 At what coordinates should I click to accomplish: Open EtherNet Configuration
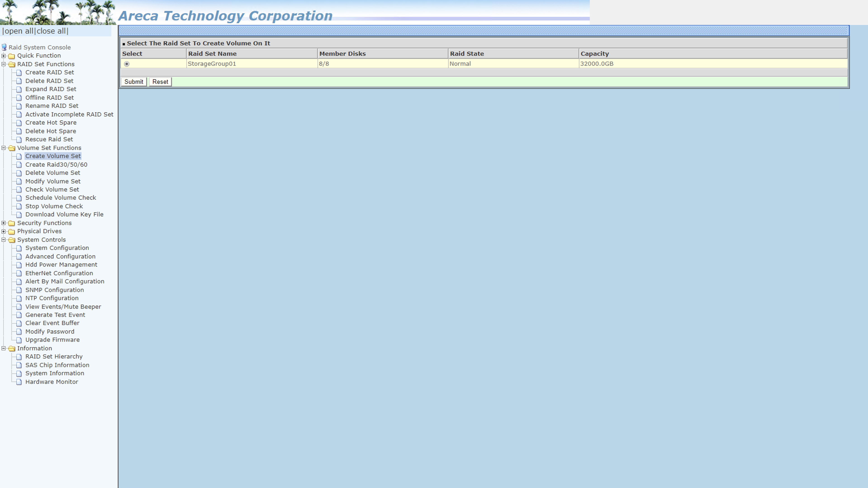click(x=59, y=273)
